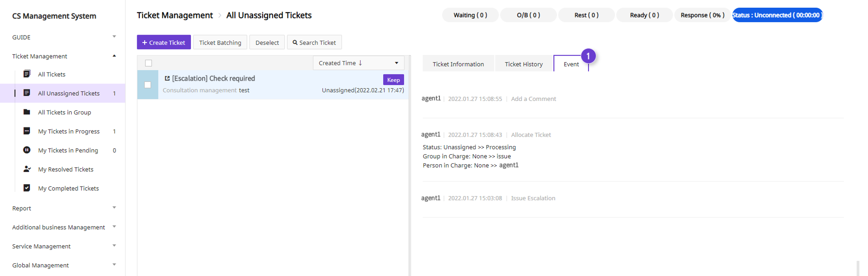This screenshot has width=868, height=276.
Task: Click the plus icon in Create Ticket
Action: [145, 42]
